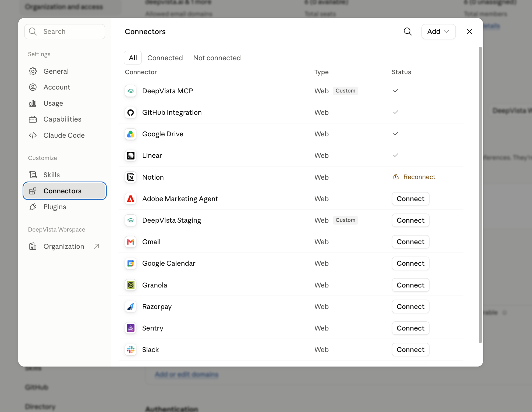Click the Razorpay logo icon
This screenshot has height=412, width=532.
coord(131,307)
